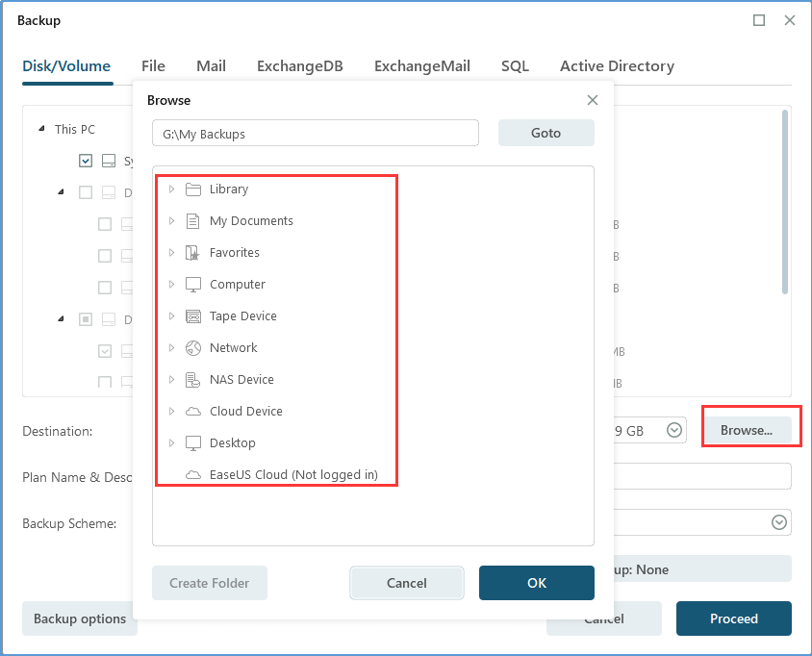Click the Library folder icon
This screenshot has height=656, width=812.
tap(193, 189)
